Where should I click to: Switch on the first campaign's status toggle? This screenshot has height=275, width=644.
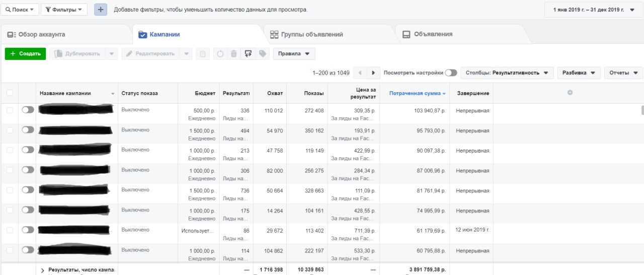(28, 110)
